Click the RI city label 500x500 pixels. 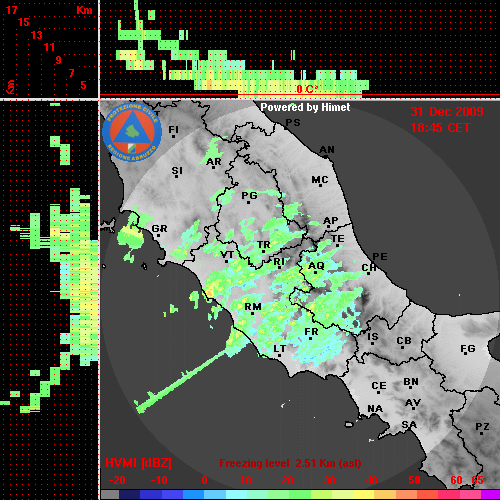pyautogui.click(x=279, y=262)
